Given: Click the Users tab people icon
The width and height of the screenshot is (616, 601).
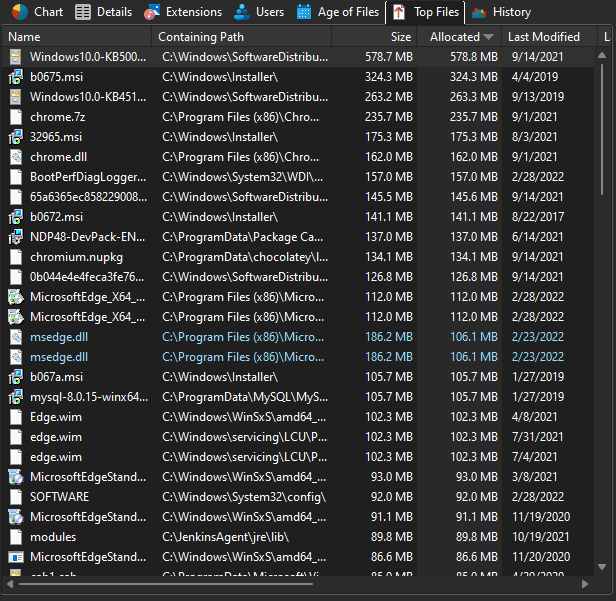Looking at the screenshot, I should tap(242, 12).
